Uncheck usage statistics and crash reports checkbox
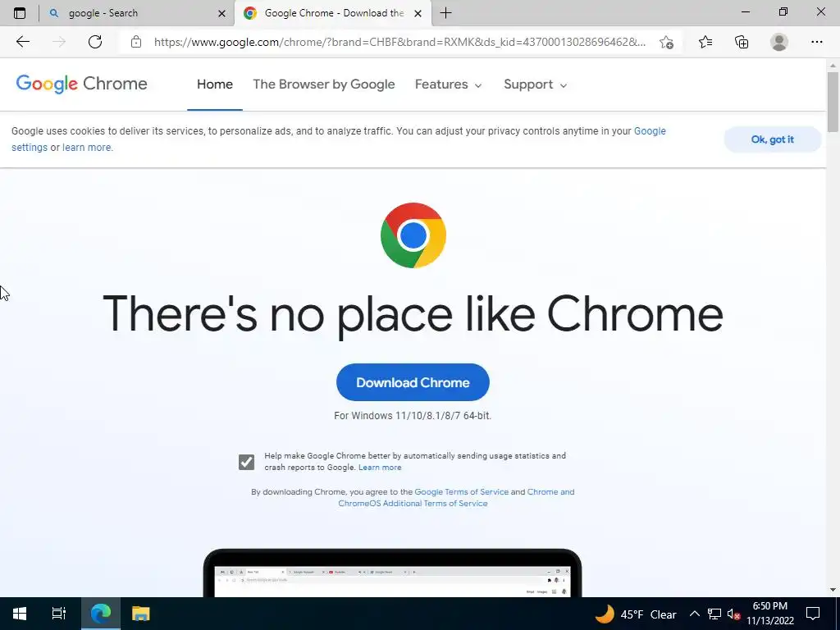Viewport: 840px width, 630px height. pos(246,462)
